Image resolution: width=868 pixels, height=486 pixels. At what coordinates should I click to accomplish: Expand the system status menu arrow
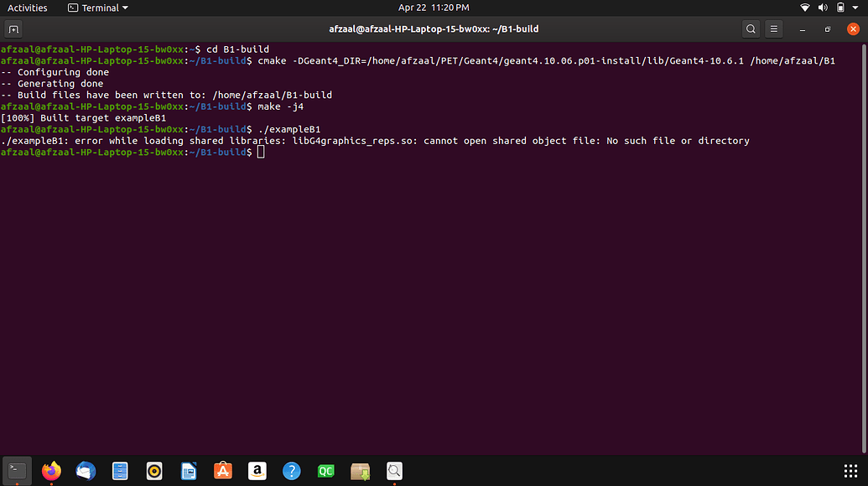tap(855, 8)
